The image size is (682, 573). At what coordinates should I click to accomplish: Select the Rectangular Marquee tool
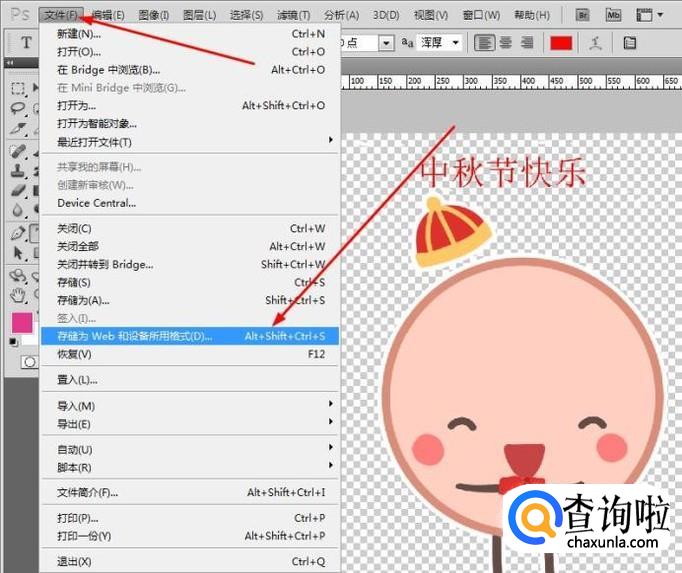18,88
